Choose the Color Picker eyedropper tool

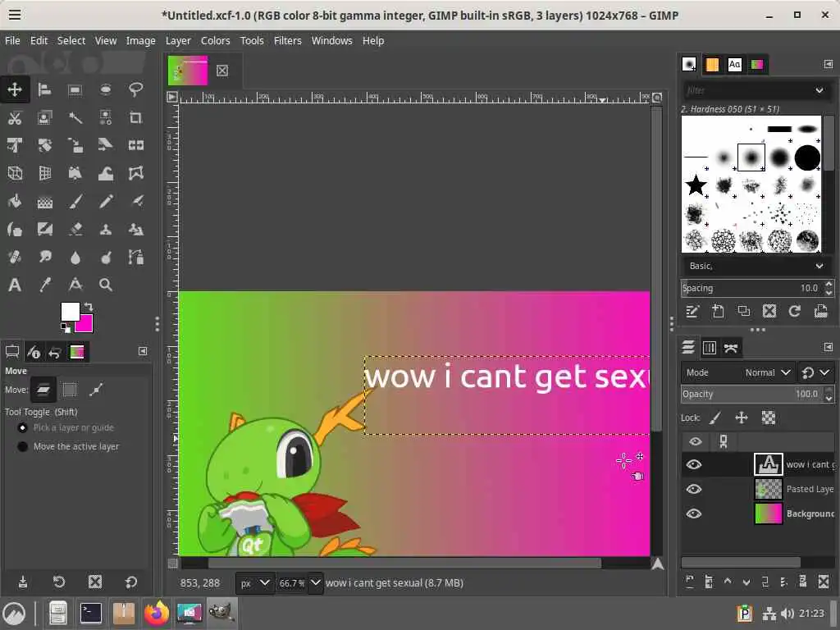tap(45, 285)
